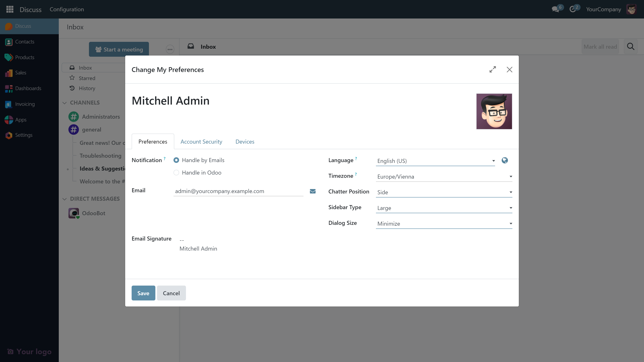The image size is (644, 362).
Task: Switch to the Account Security tab
Action: (x=201, y=142)
